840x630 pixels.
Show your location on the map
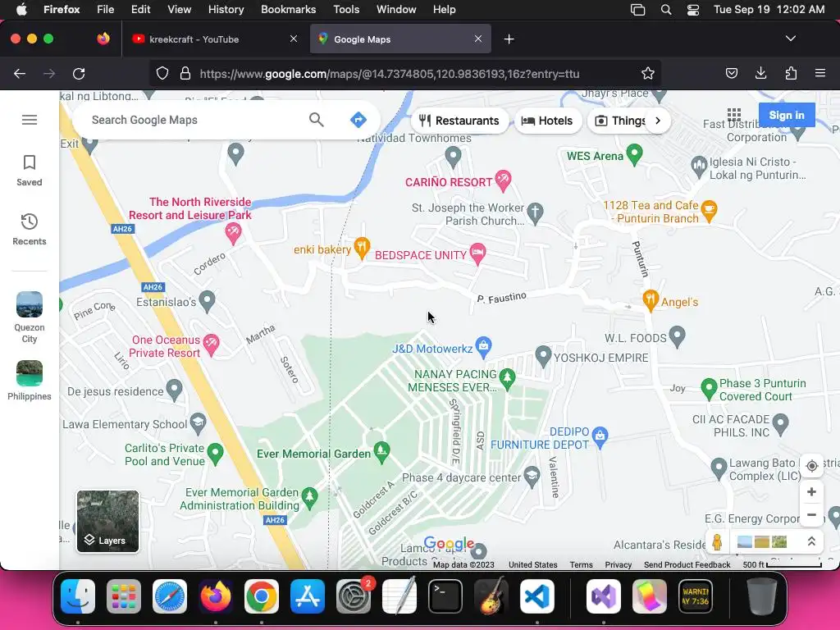coord(811,466)
